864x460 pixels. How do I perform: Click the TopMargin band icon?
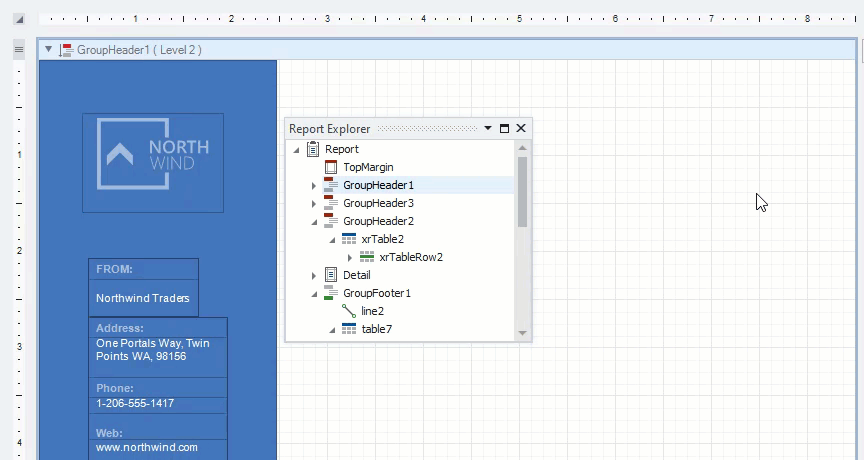click(331, 167)
